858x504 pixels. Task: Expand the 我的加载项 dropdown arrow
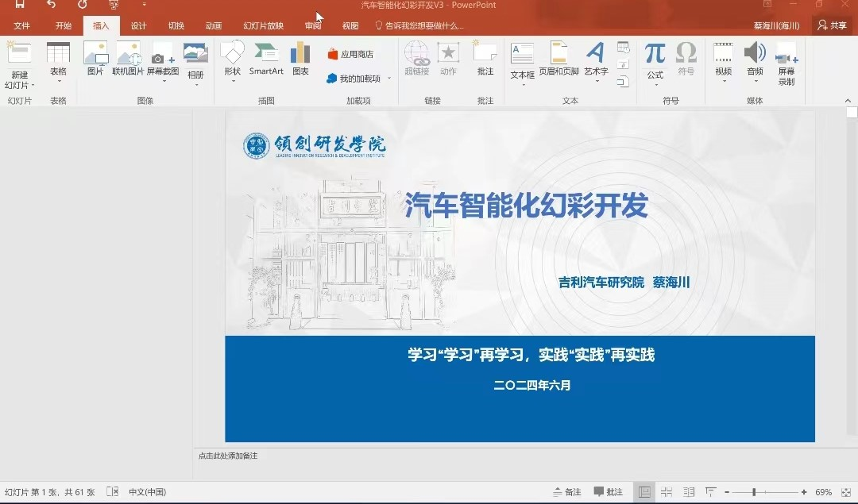click(389, 78)
